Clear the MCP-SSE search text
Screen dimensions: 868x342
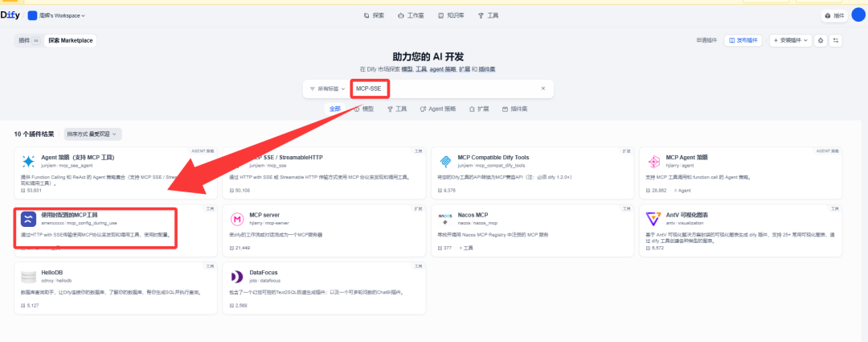543,89
